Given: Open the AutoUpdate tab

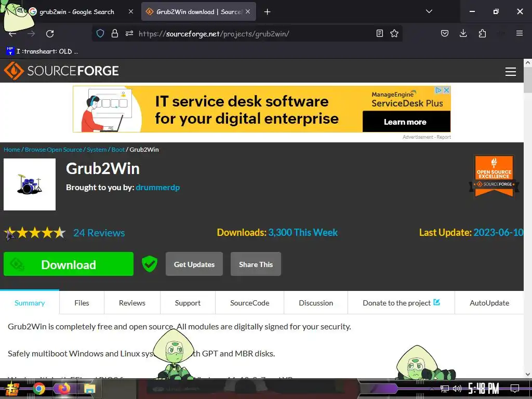Looking at the screenshot, I should 489,303.
